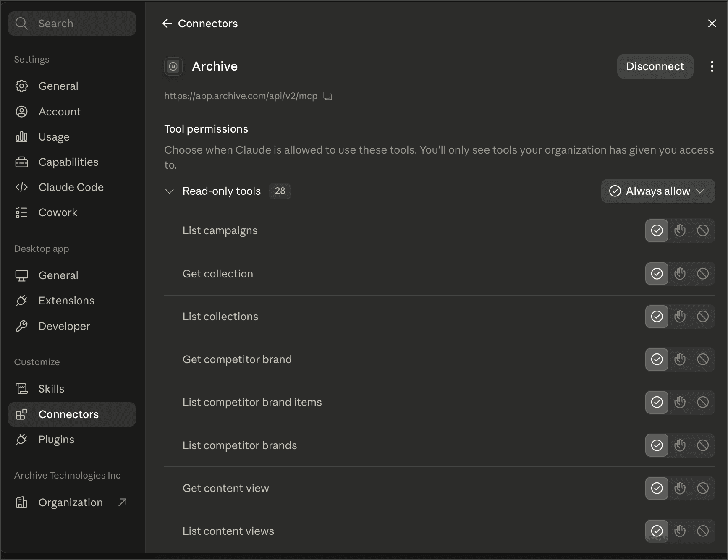Set List competitor brands to needs approval
This screenshot has height=560, width=728.
coord(680,445)
